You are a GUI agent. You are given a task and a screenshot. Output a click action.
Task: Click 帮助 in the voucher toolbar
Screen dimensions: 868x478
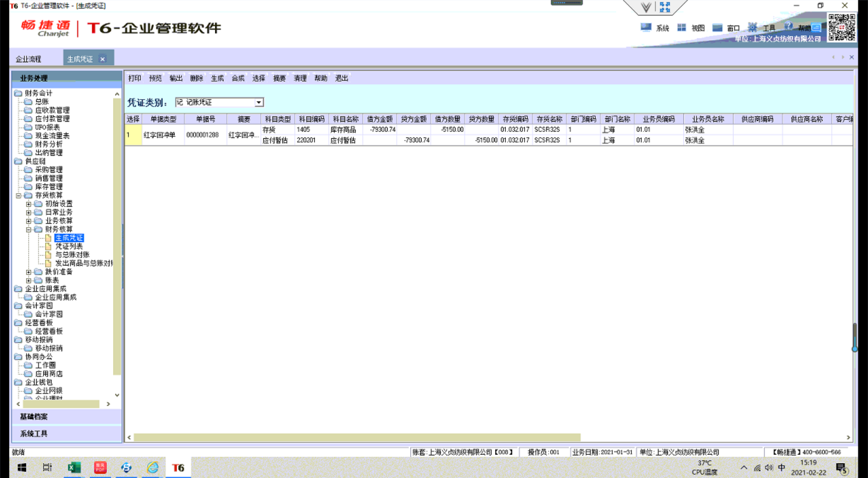(x=321, y=78)
